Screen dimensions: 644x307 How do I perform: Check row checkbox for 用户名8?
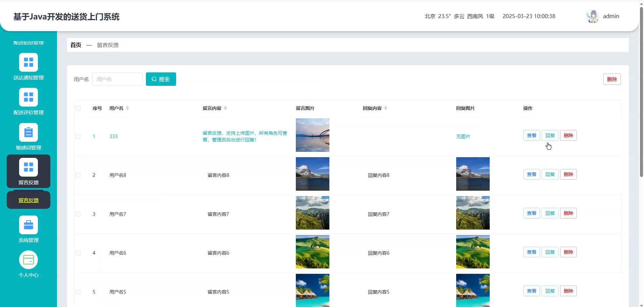click(x=78, y=175)
